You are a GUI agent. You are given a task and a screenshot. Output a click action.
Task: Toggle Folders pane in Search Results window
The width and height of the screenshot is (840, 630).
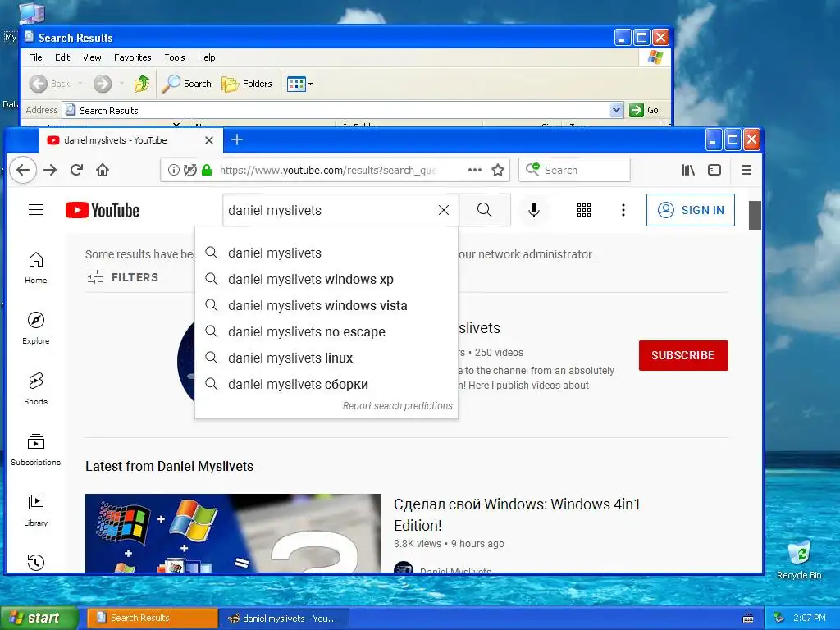(246, 84)
